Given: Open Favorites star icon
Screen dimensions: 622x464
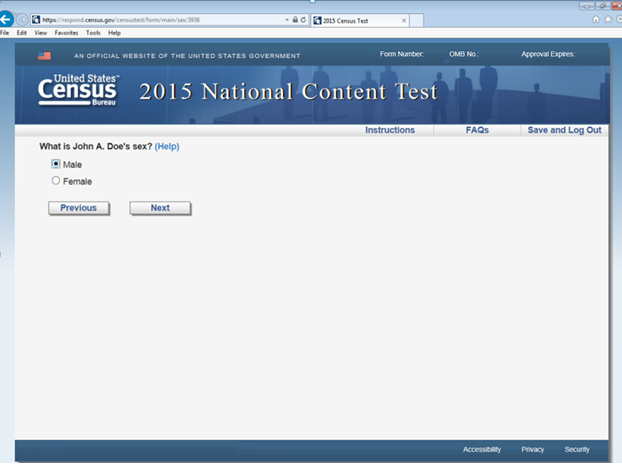Looking at the screenshot, I should tap(608, 19).
